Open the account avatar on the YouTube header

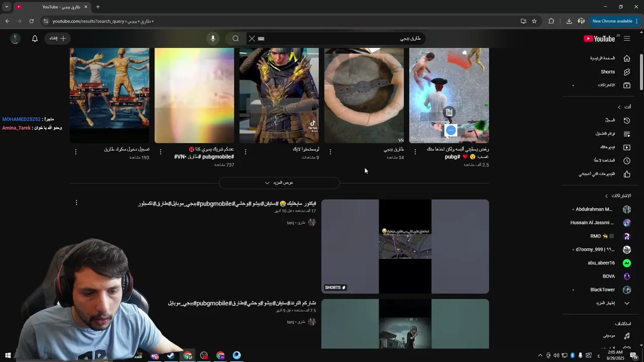pyautogui.click(x=15, y=39)
